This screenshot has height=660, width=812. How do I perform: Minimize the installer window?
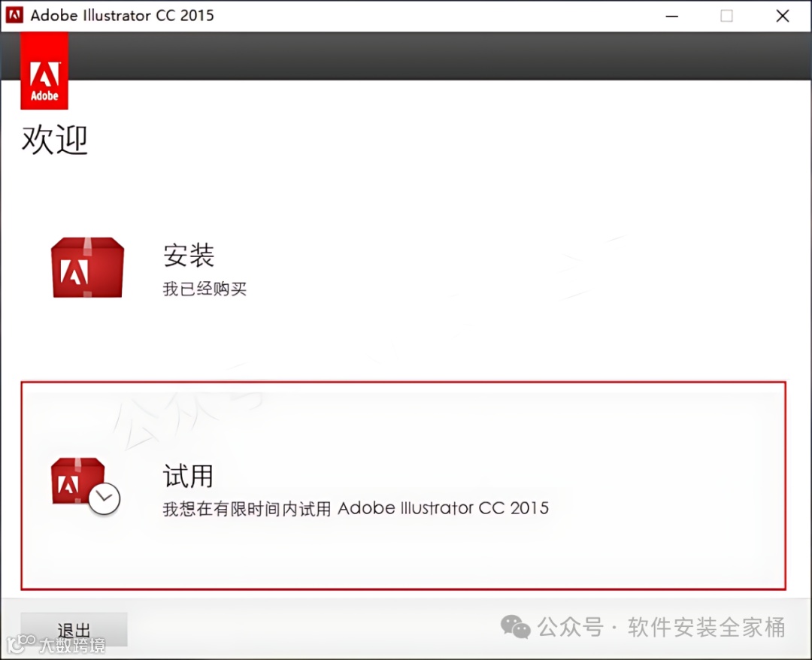tap(671, 16)
